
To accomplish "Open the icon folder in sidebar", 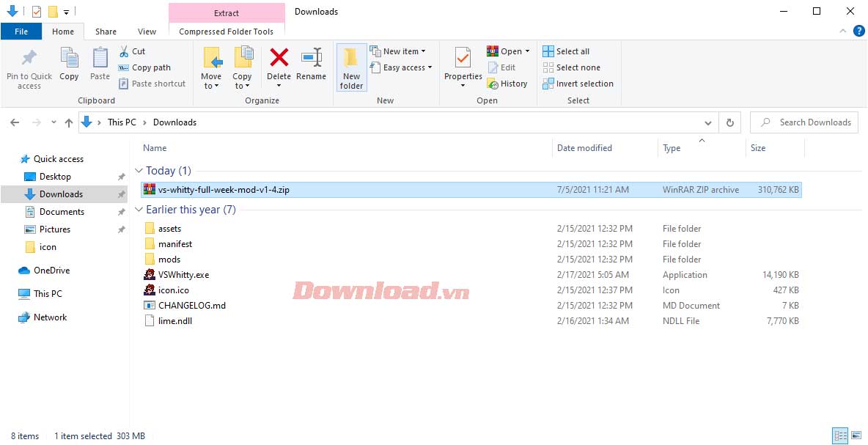I will [48, 247].
